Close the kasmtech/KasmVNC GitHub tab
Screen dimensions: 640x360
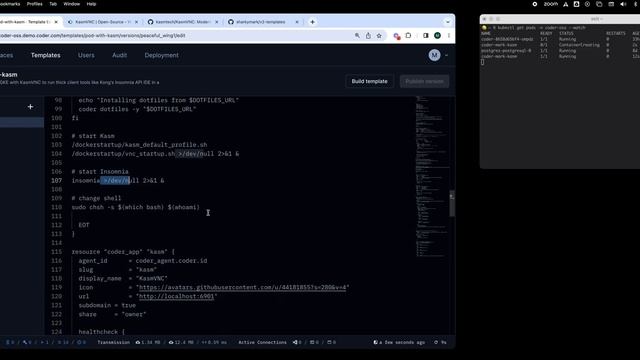tap(216, 22)
